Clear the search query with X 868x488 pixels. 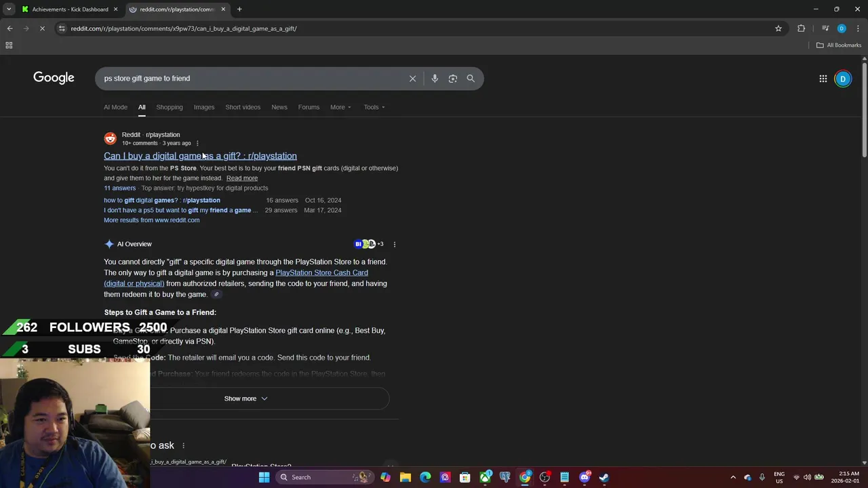click(x=412, y=79)
